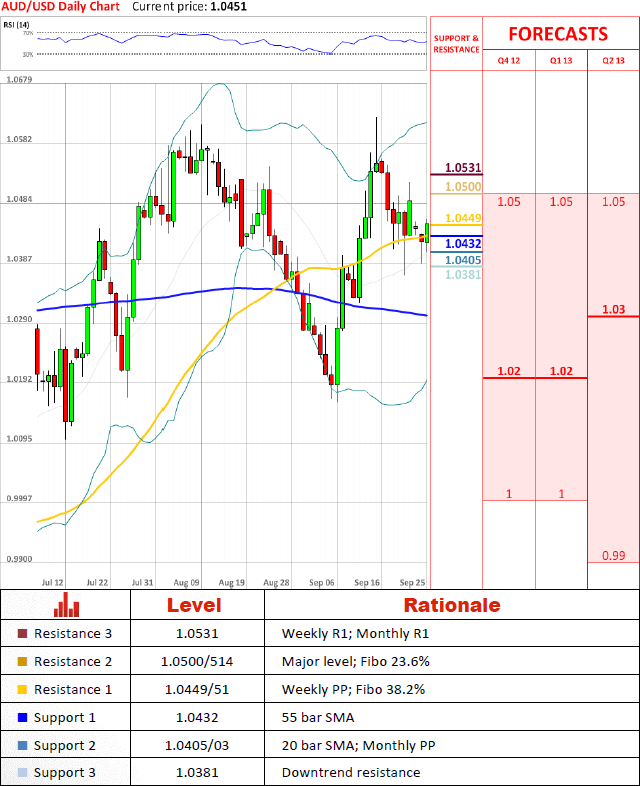Click the dark red Resistance 3 color square
Image resolution: width=640 pixels, height=786 pixels.
coord(23,634)
